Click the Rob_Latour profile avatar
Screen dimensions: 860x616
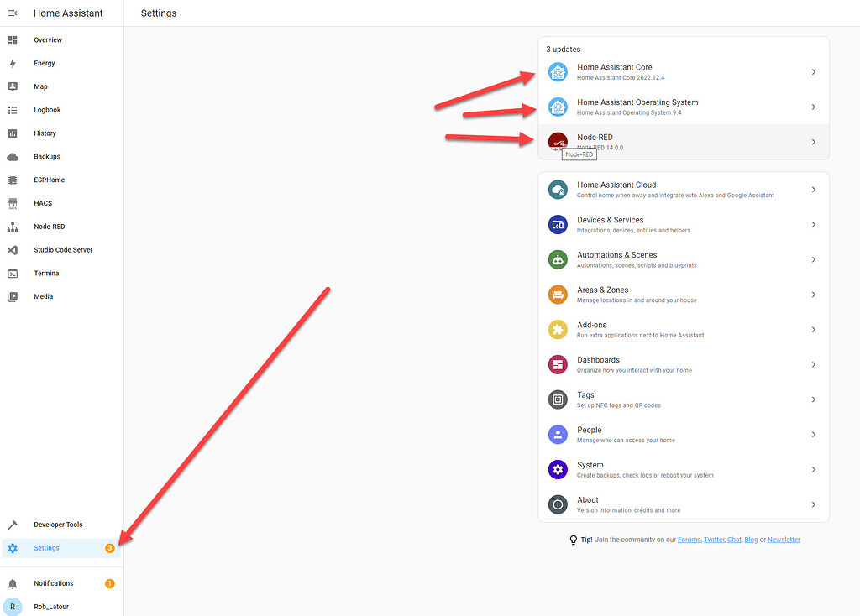coord(12,606)
